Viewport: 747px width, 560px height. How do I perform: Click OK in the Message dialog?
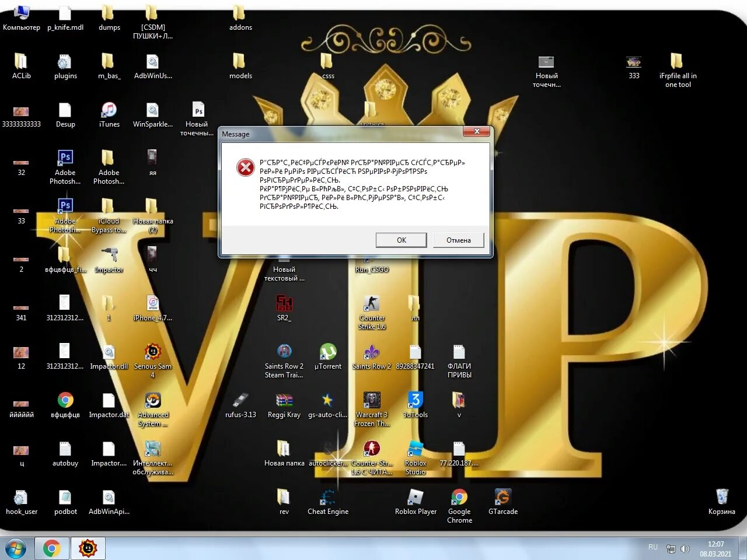click(401, 240)
